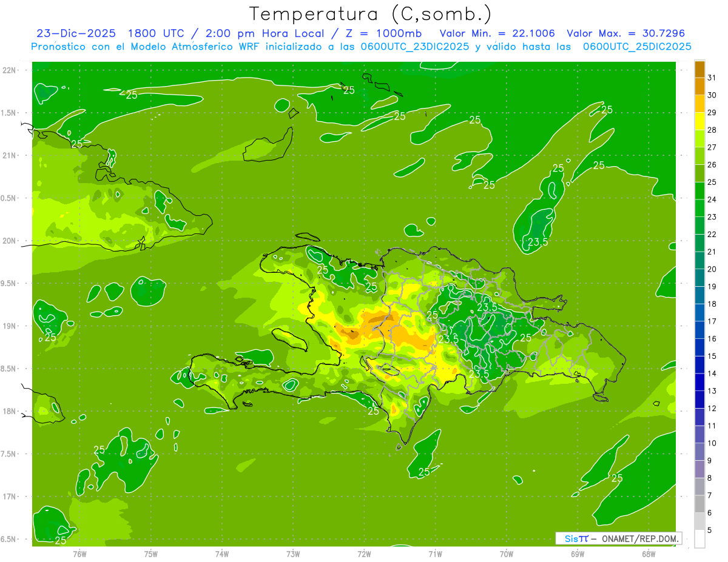Image resolution: width=728 pixels, height=562 pixels.
Task: Click the "72W" longitude axis label
Action: tap(365, 554)
